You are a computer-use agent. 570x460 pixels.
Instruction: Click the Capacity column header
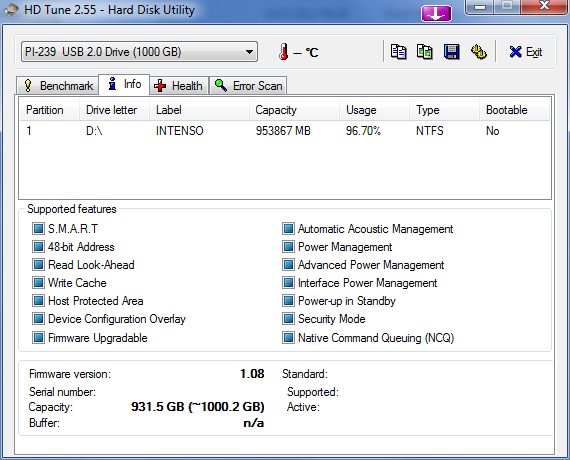click(294, 110)
